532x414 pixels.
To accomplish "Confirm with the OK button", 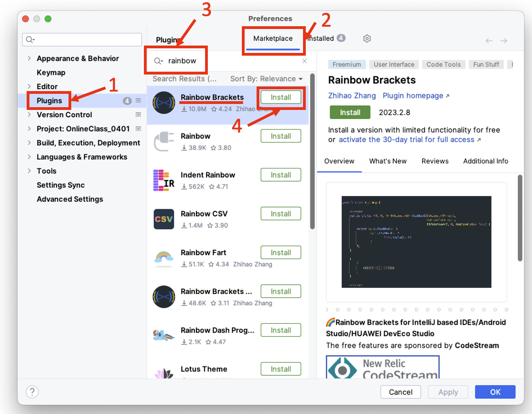I will point(495,392).
